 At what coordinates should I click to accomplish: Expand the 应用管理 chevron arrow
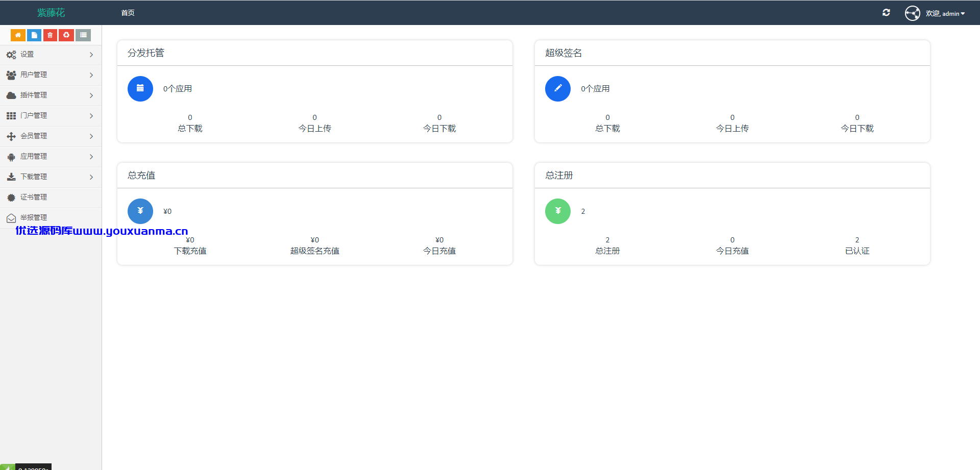click(91, 157)
